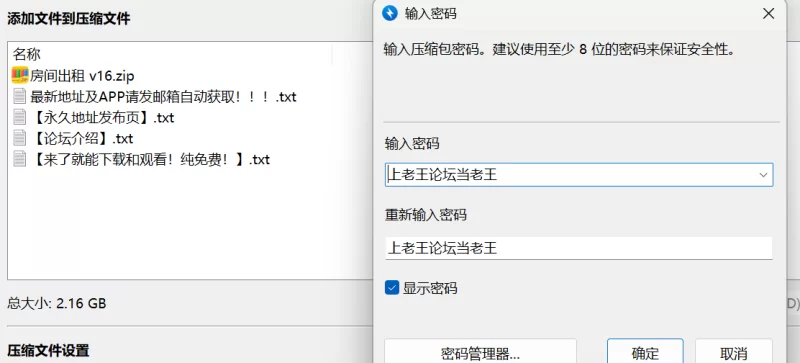Screen dimensions: 800x363
Task: Select file 【永久地址发布页】.txt
Action: pyautogui.click(x=102, y=118)
